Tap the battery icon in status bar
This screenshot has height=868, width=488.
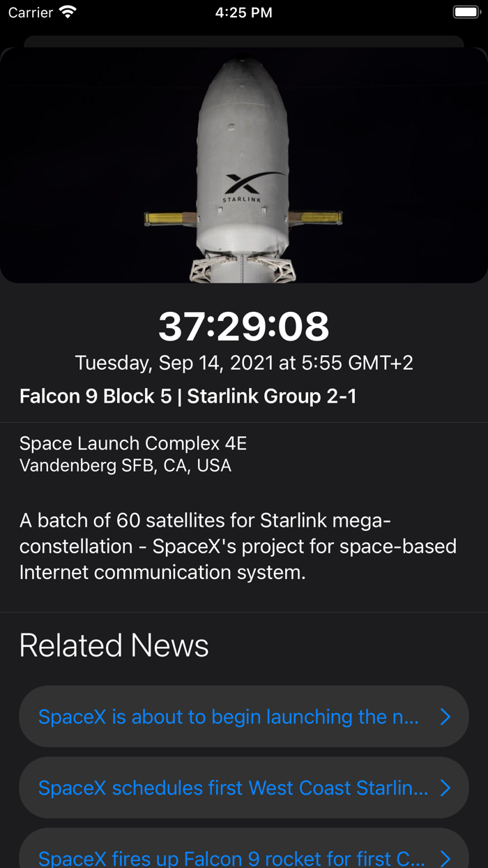(x=466, y=13)
